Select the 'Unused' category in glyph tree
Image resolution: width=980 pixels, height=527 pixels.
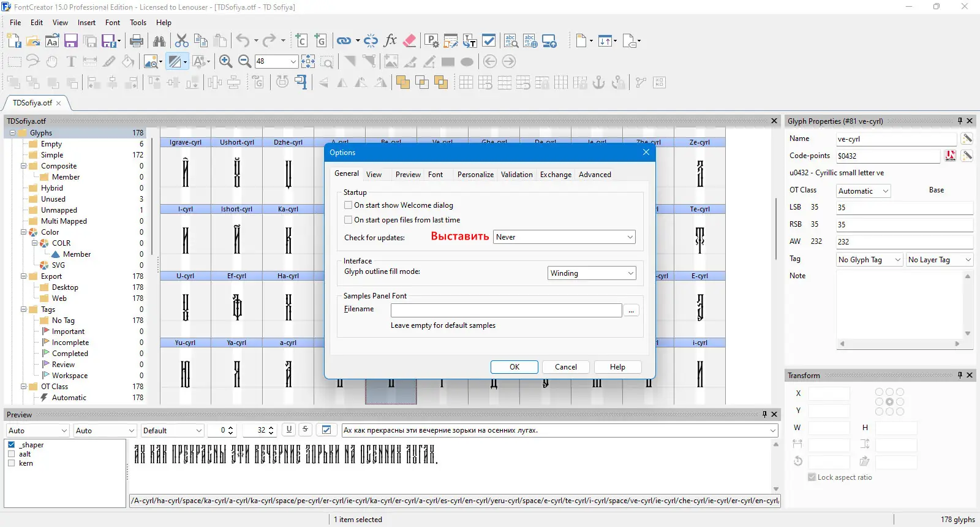coord(53,199)
